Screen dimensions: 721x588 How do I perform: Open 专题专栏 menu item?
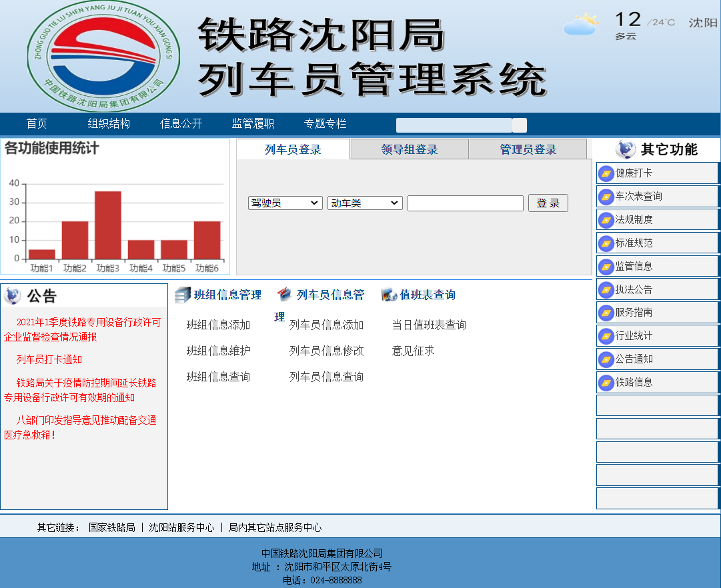pos(325,124)
